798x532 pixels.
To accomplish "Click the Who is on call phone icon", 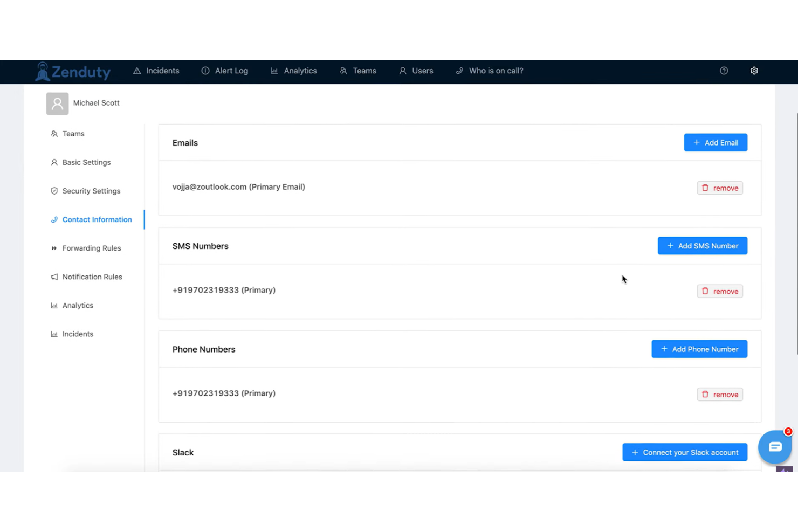I will 459,71.
